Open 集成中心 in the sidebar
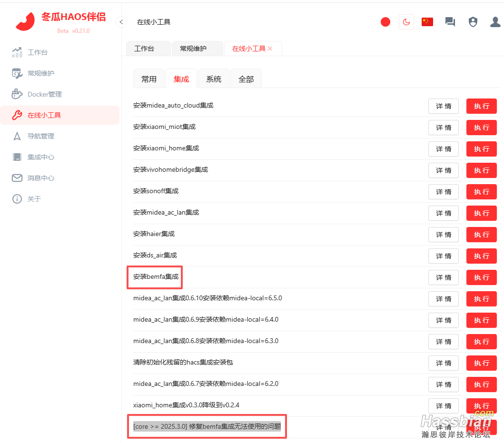The height and width of the screenshot is (443, 504). (x=60, y=157)
